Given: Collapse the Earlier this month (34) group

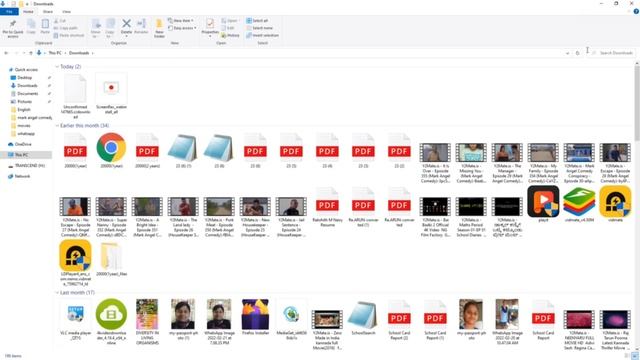Looking at the screenshot, I should click(58, 126).
